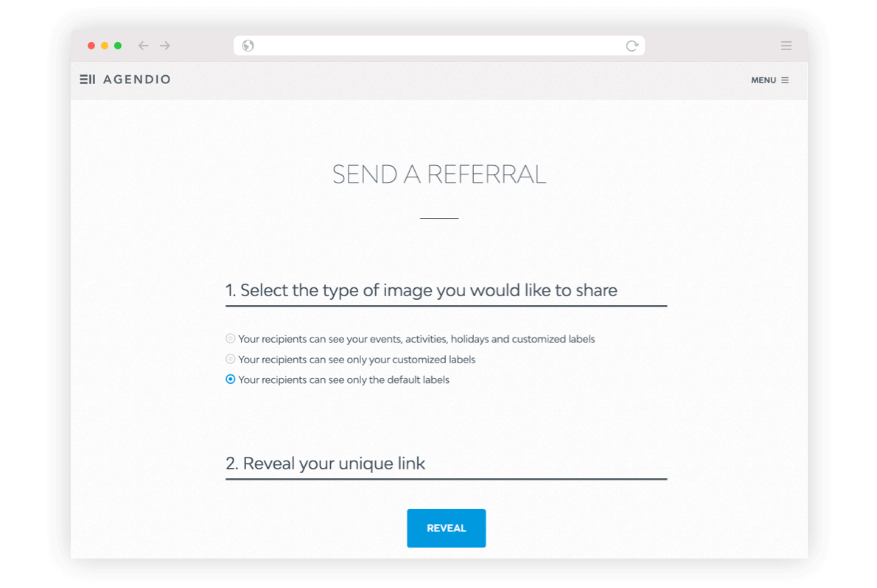Click the 'Reveal your unique link' section heading

[x=326, y=463]
